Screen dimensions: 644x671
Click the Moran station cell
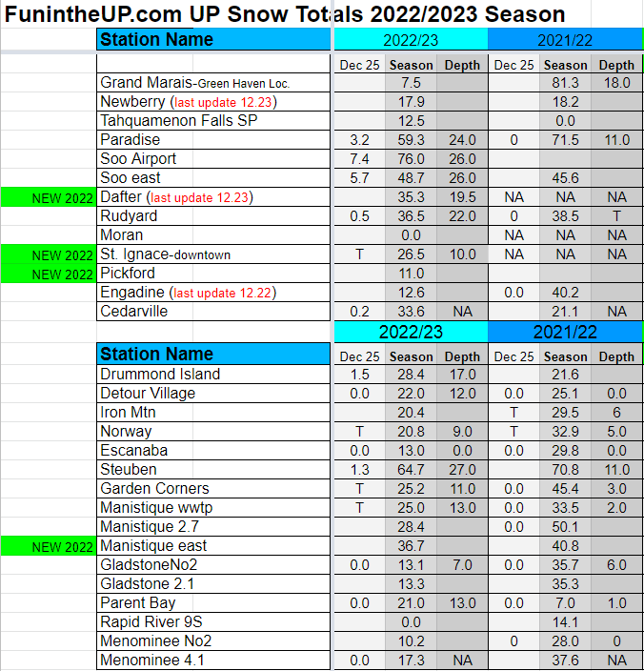click(x=213, y=234)
